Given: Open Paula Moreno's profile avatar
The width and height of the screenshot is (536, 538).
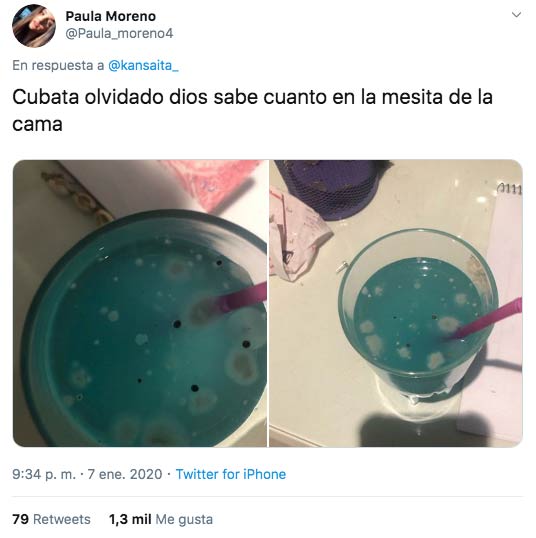Looking at the screenshot, I should click(x=34, y=26).
